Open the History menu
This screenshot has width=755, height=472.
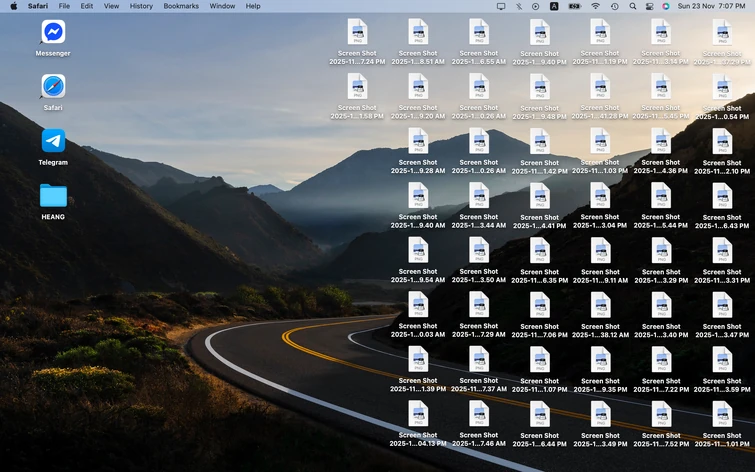141,6
